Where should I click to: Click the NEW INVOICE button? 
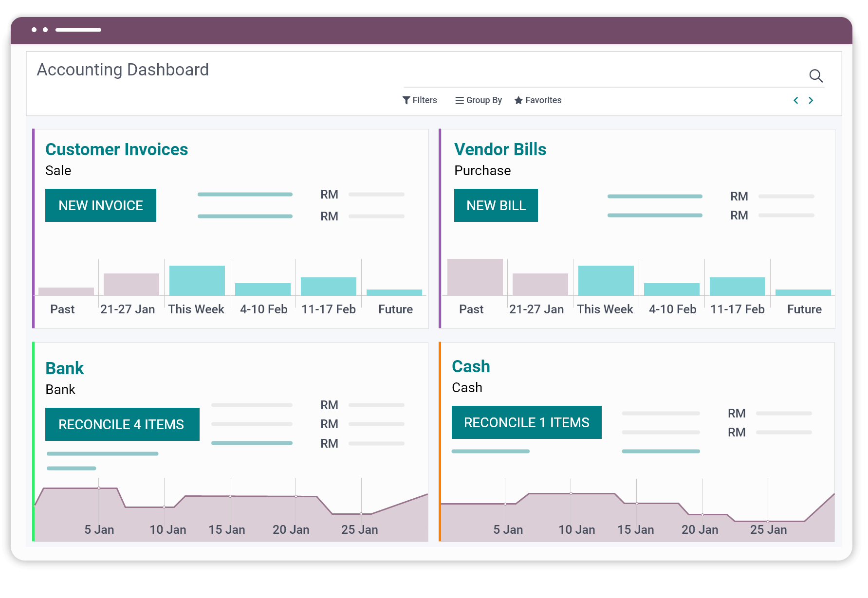coord(100,205)
